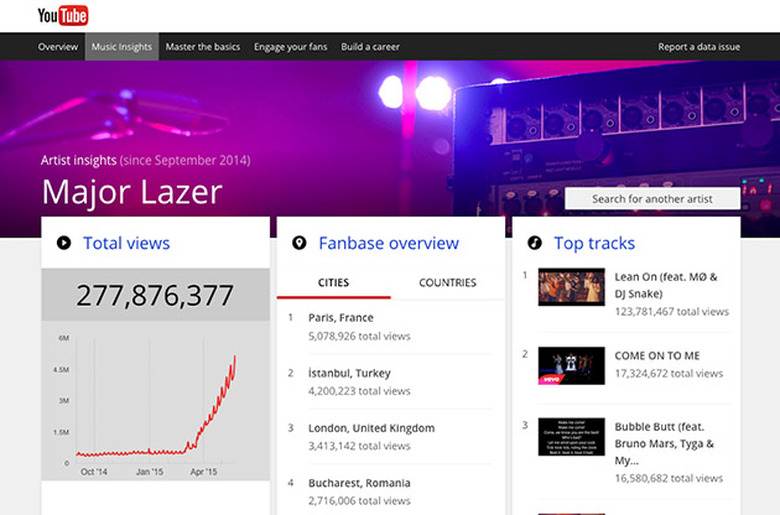Go to Master the basics
The width and height of the screenshot is (780, 515).
click(x=203, y=47)
